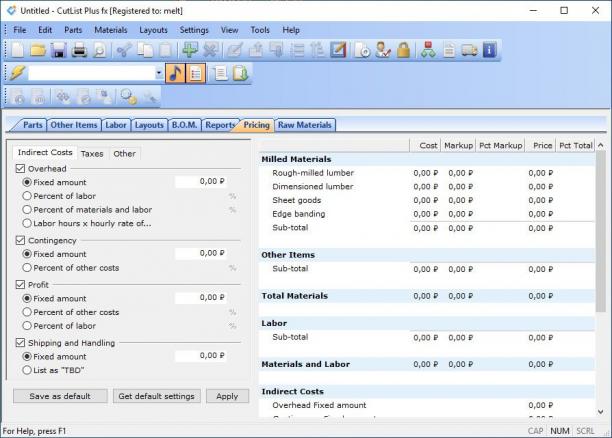Save using the floppy disk icon
612x438 pixels.
(59, 50)
